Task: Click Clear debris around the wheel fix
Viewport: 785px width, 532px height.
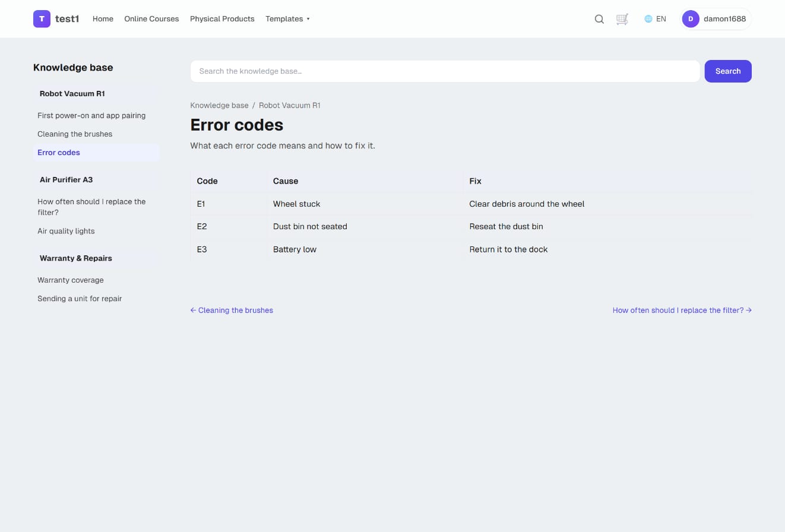Action: pos(607,204)
